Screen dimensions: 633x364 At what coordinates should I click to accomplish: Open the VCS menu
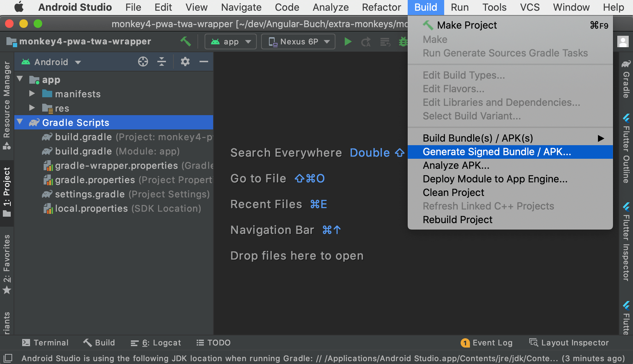click(530, 7)
